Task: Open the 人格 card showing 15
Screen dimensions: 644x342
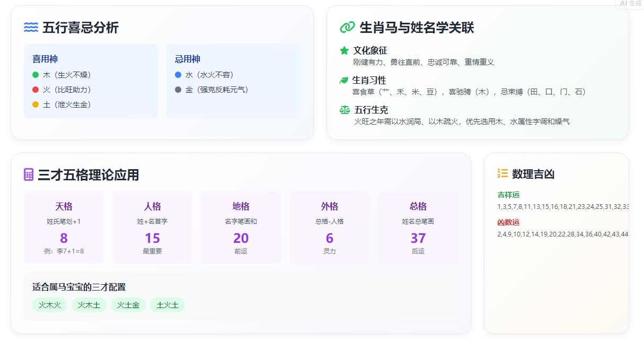Action: click(x=152, y=227)
